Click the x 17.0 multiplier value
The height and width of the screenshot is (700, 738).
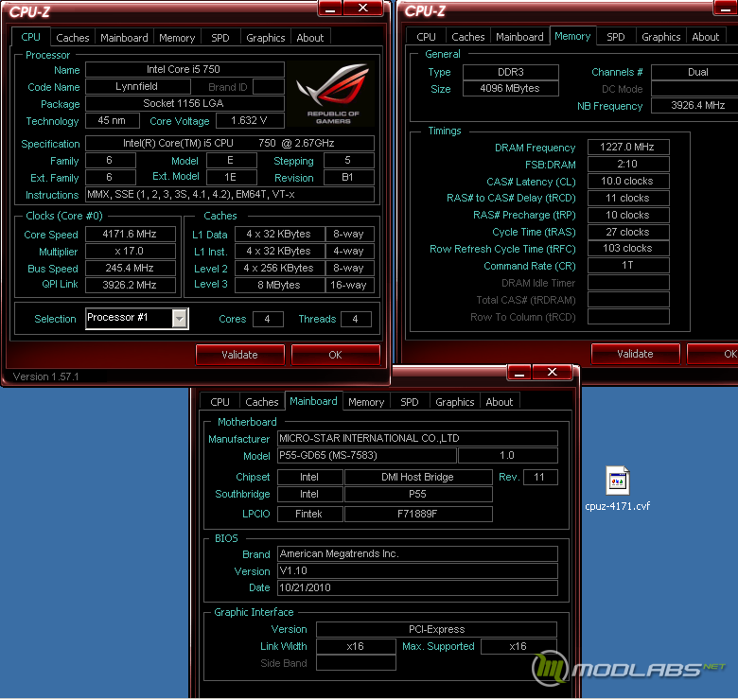(131, 251)
